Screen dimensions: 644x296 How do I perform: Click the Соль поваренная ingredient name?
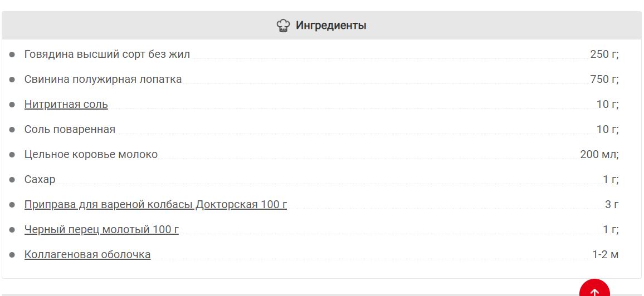coord(70,129)
